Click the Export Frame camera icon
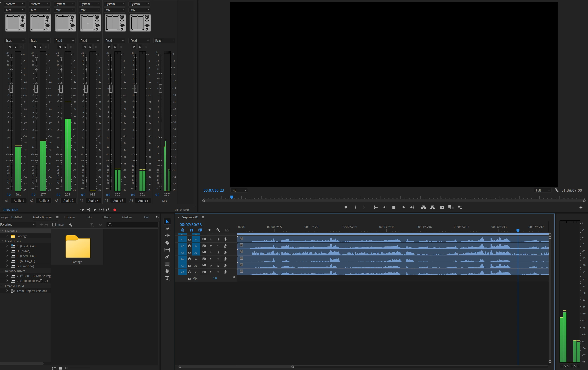The image size is (588, 370). [442, 207]
